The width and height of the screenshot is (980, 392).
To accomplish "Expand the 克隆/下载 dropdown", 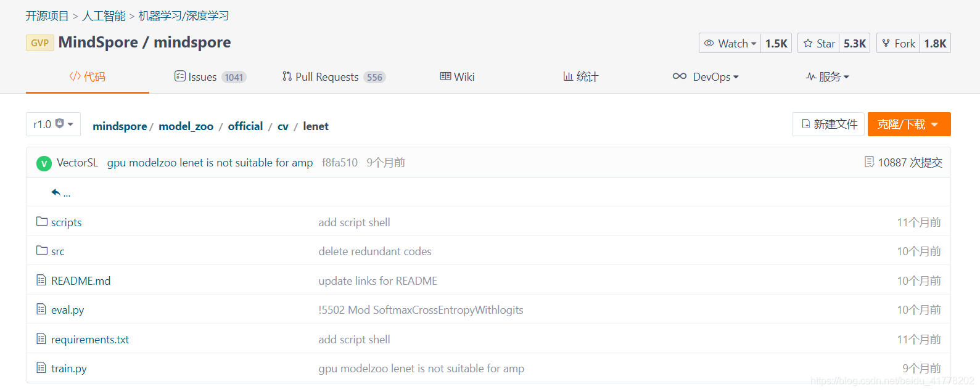I will pos(909,124).
